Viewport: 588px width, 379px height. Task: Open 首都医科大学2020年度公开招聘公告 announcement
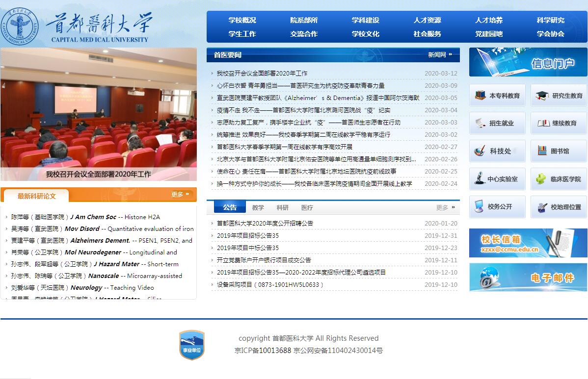click(x=265, y=224)
